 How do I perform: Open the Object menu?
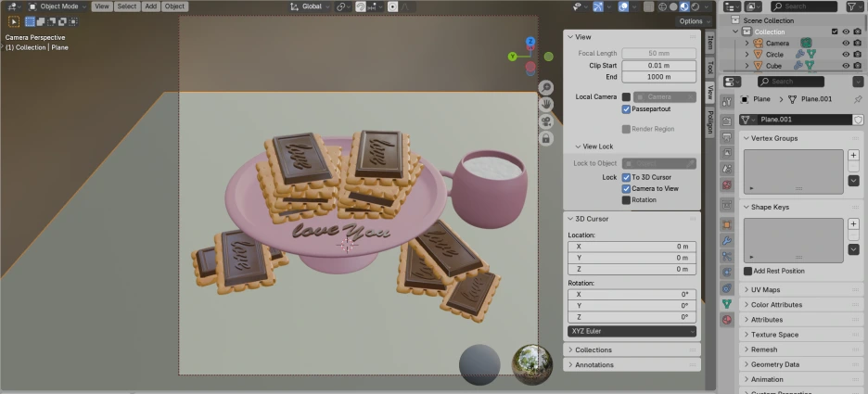point(174,6)
